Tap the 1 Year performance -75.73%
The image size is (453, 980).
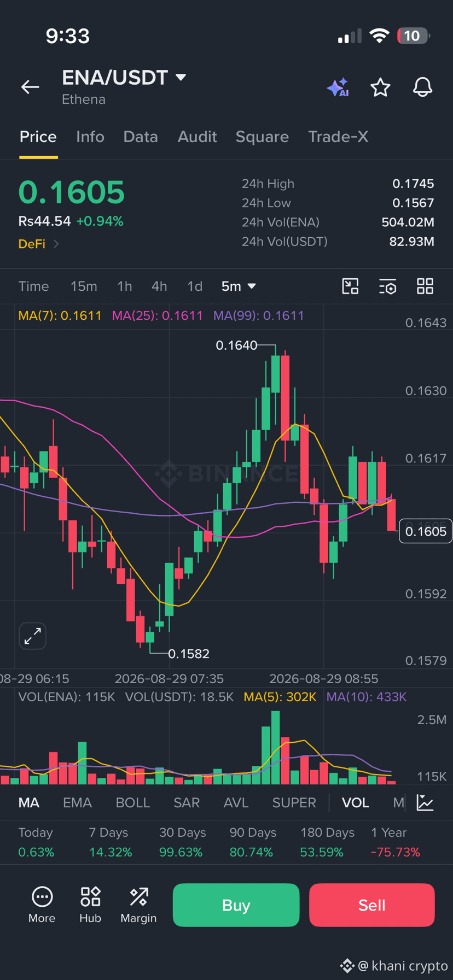click(x=396, y=852)
